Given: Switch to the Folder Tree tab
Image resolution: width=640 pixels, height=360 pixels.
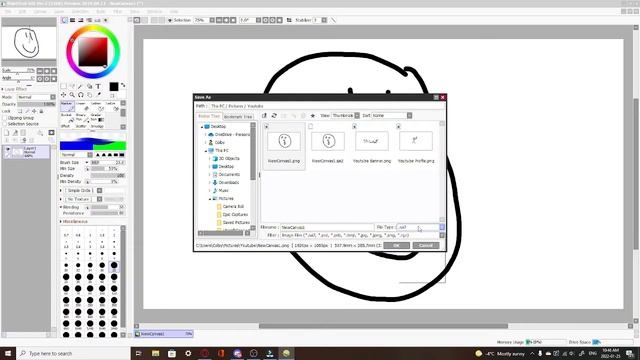Looking at the screenshot, I should pos(209,116).
